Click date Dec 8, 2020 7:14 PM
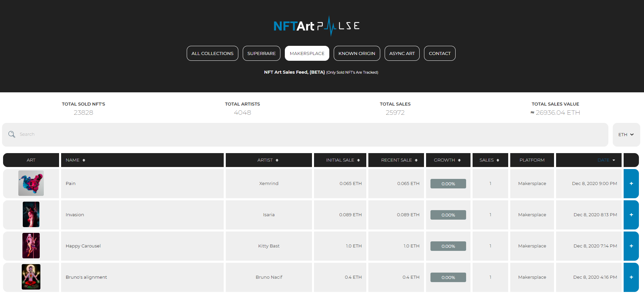644x295 pixels. (x=595, y=246)
